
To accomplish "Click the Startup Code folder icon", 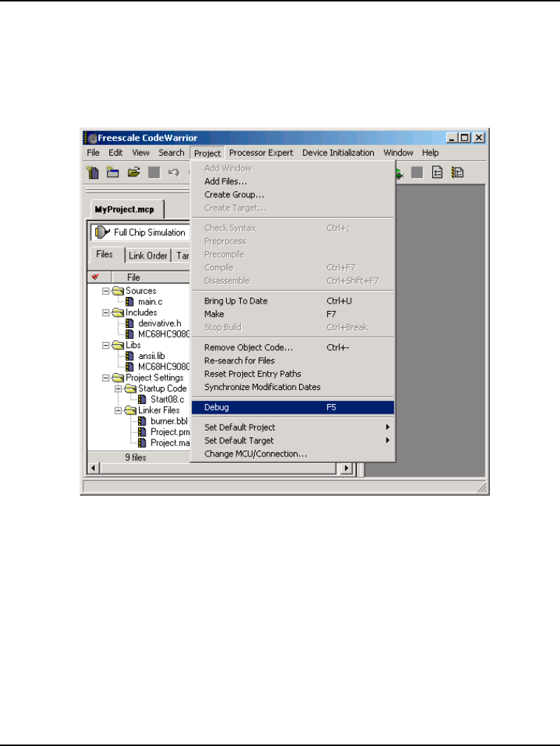I will point(130,389).
